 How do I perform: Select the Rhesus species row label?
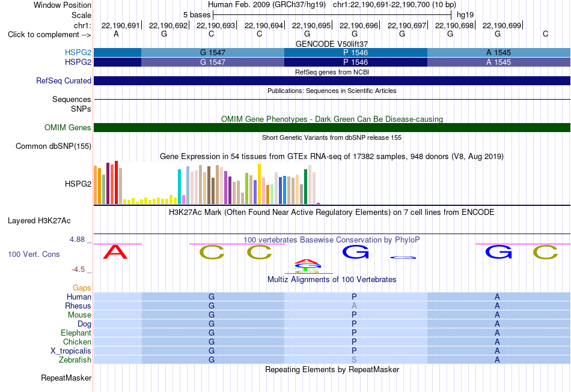78,306
